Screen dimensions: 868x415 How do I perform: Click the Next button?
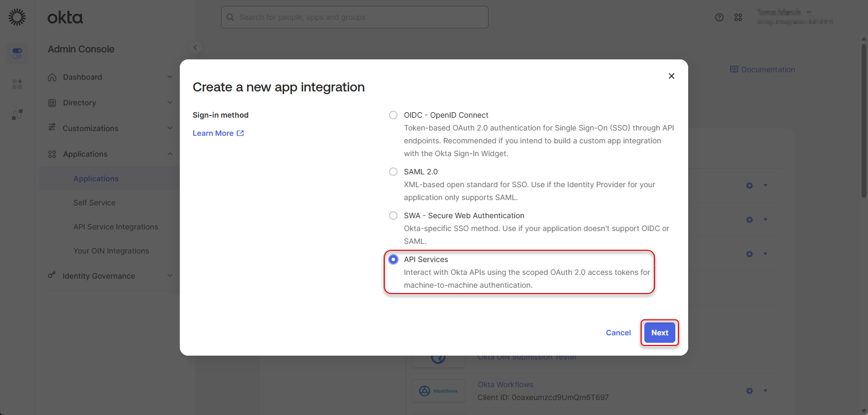[659, 333]
